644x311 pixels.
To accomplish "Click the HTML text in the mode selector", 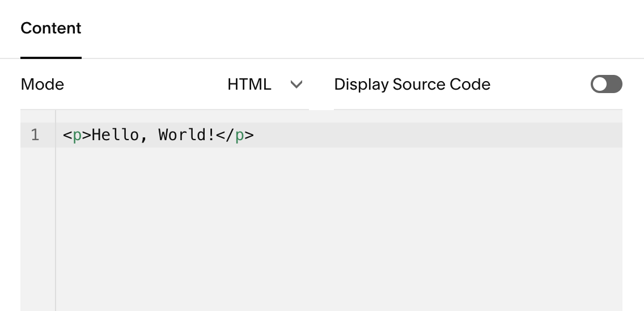I will (249, 85).
